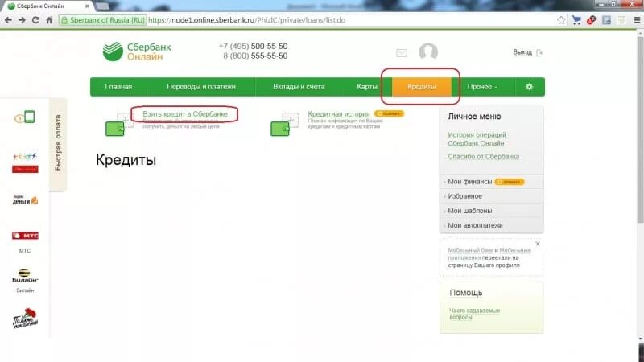The height and width of the screenshot is (362, 644).
Task: Log out using the Выход link
Action: pos(528,52)
